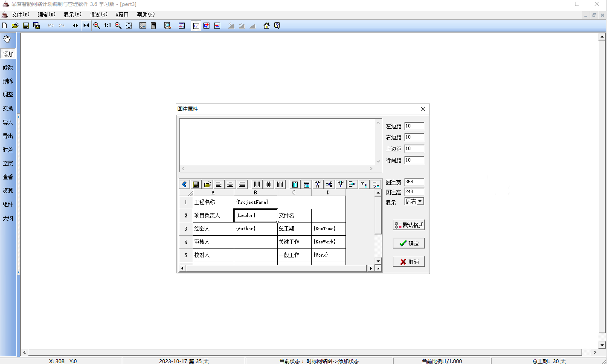This screenshot has width=607, height=364.
Task: Click the row-highlight table icon in dialog toolbar
Action: 306,184
